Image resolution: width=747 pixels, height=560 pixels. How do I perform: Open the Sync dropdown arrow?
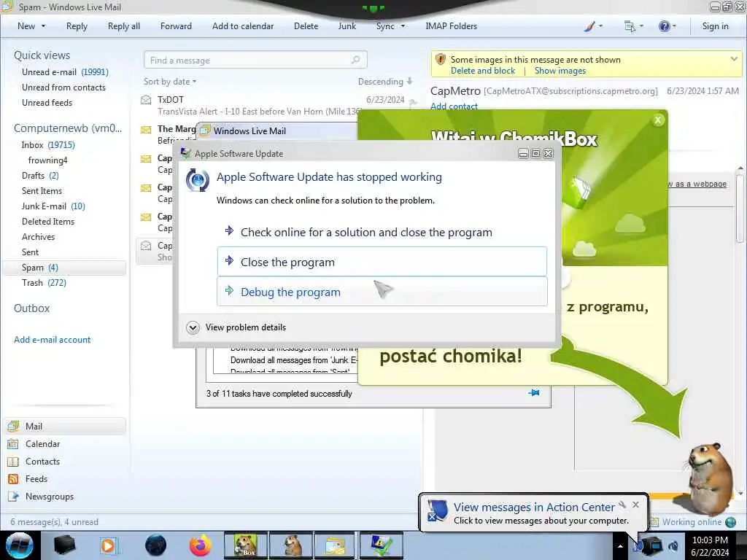tap(403, 26)
